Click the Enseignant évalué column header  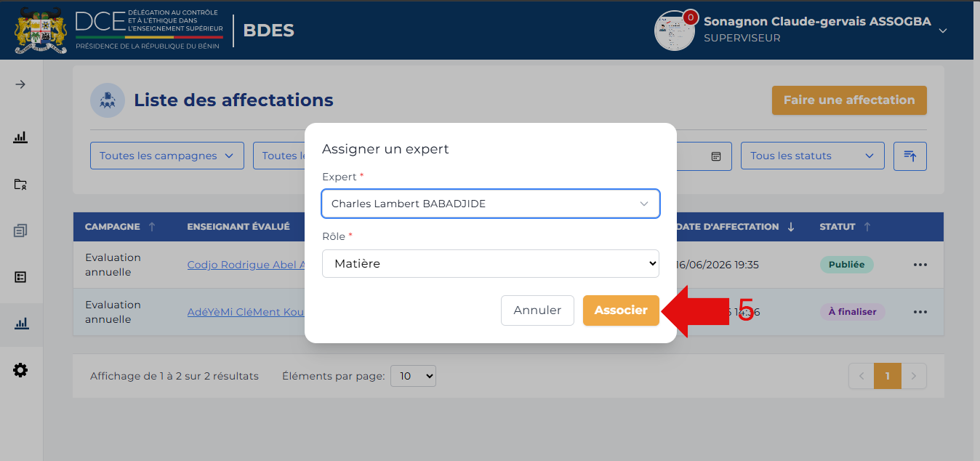(238, 227)
